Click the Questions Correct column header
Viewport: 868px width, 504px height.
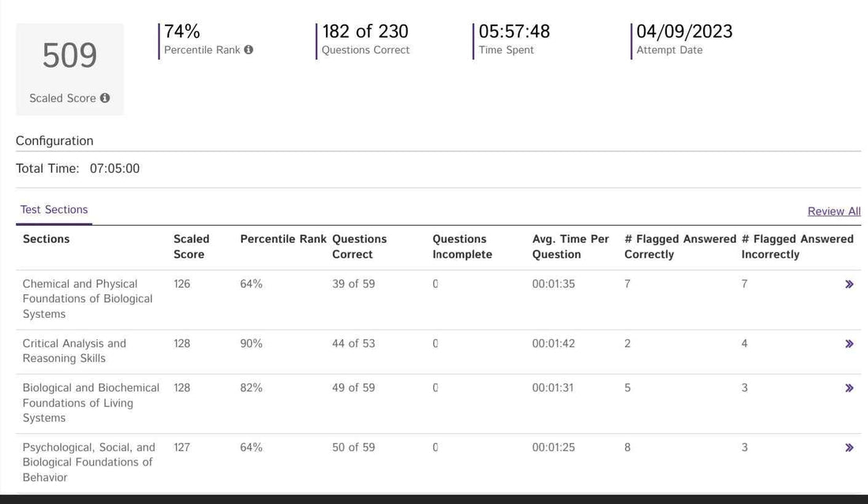359,246
